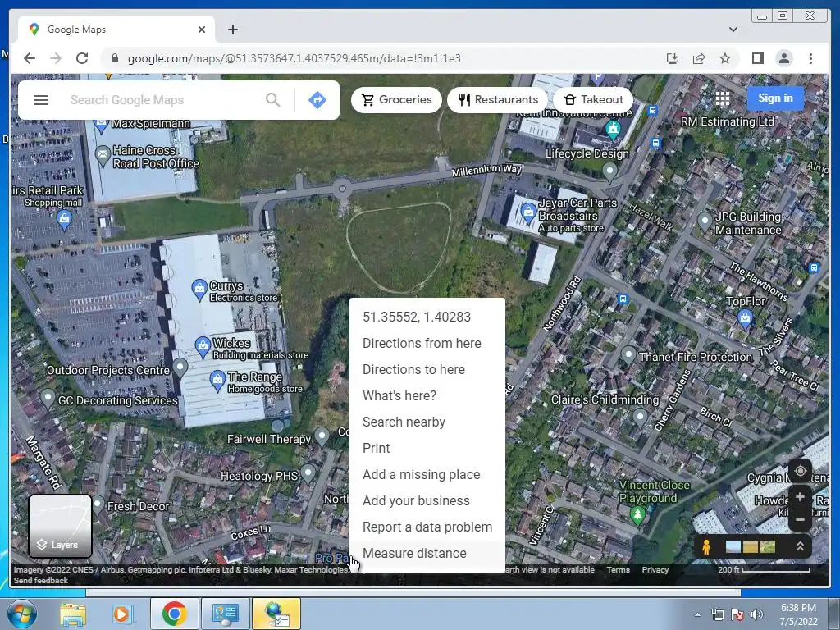
Task: Click the Fairwell Therapy location pin
Action: coord(322,437)
